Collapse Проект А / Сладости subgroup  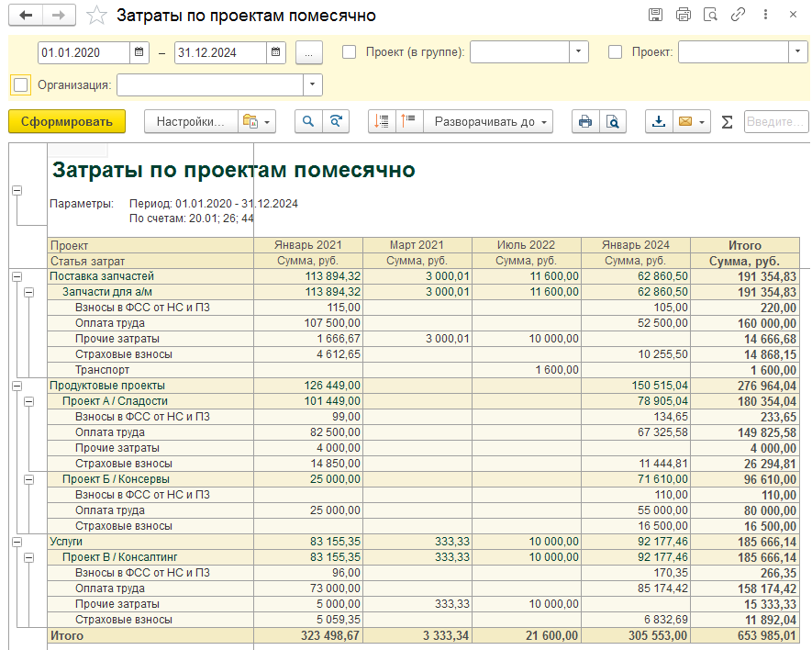29,402
